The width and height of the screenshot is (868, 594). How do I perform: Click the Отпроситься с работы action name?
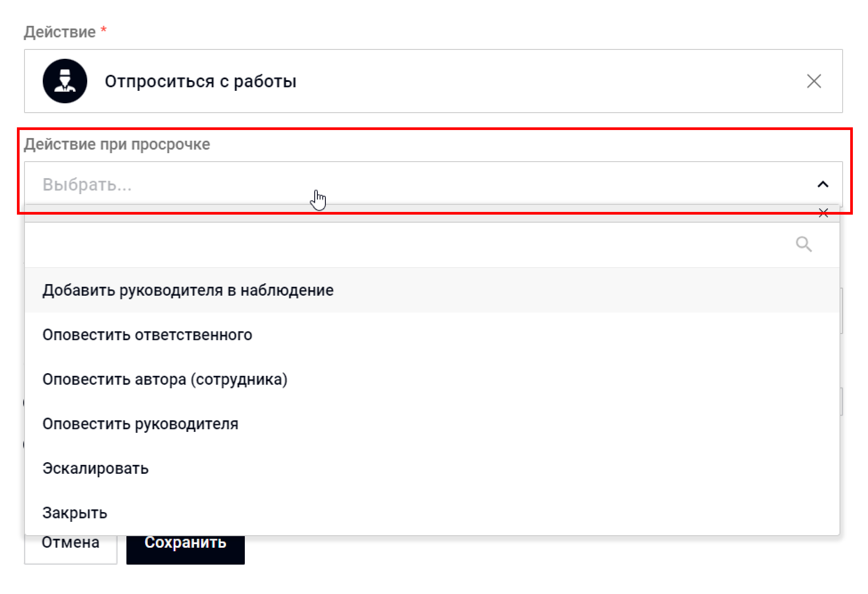click(200, 81)
